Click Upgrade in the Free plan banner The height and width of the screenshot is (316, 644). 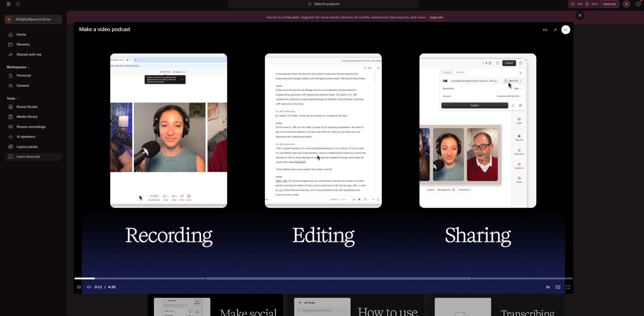tap(436, 17)
